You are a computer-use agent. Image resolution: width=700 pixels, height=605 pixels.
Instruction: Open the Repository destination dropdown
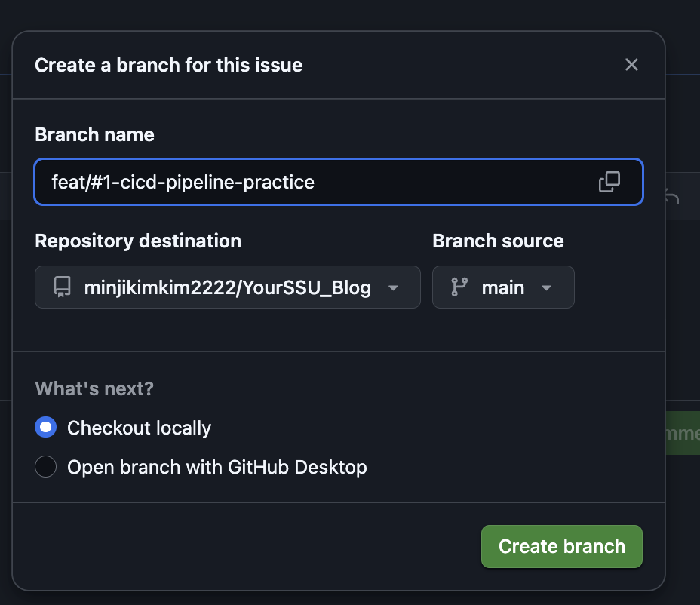click(x=228, y=287)
